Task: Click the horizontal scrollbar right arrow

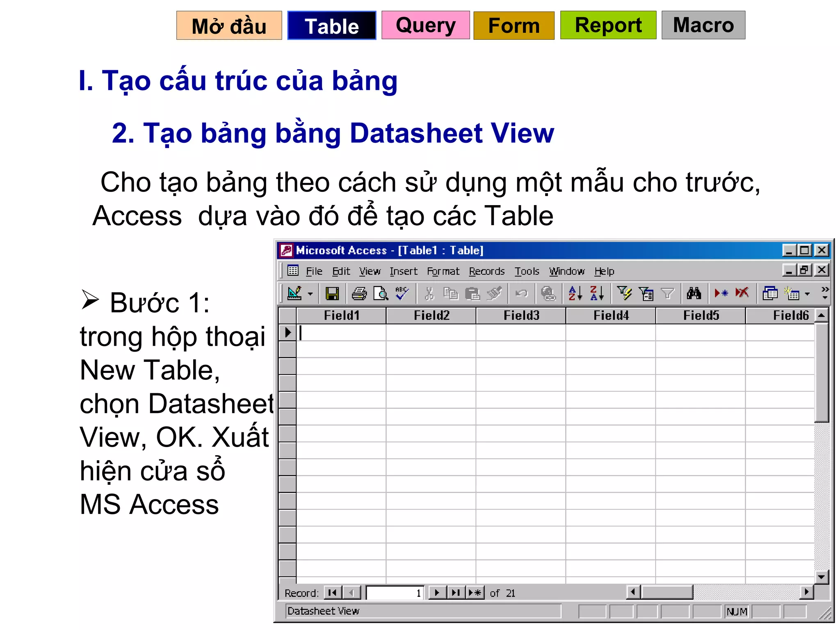Action: [806, 592]
